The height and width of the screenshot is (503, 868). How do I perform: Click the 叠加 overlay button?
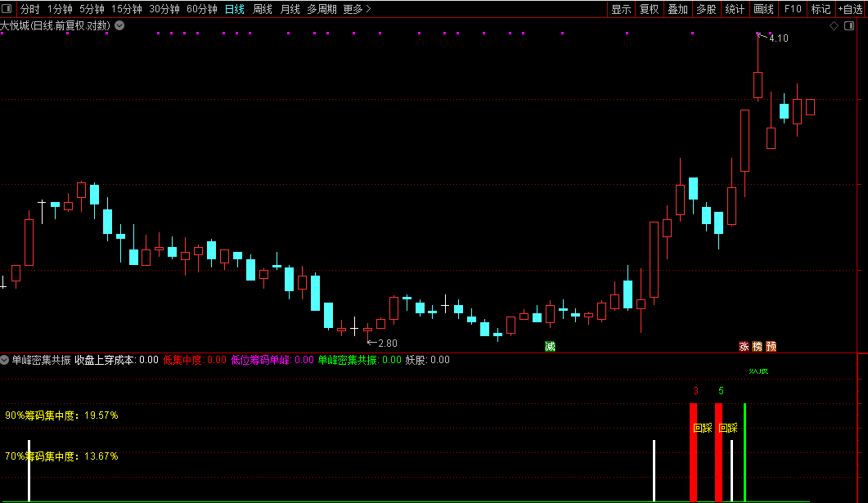(x=678, y=10)
